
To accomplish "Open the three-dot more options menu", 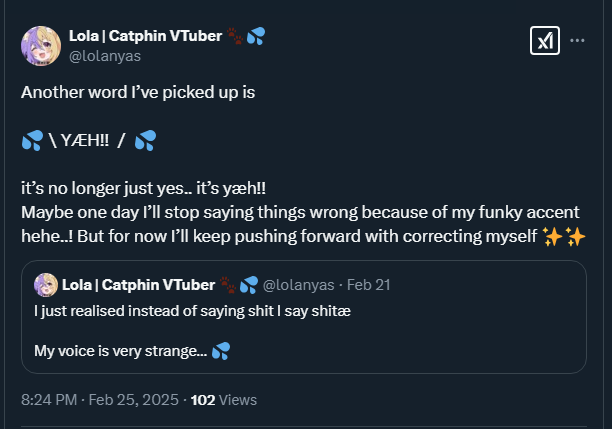I will [x=577, y=41].
